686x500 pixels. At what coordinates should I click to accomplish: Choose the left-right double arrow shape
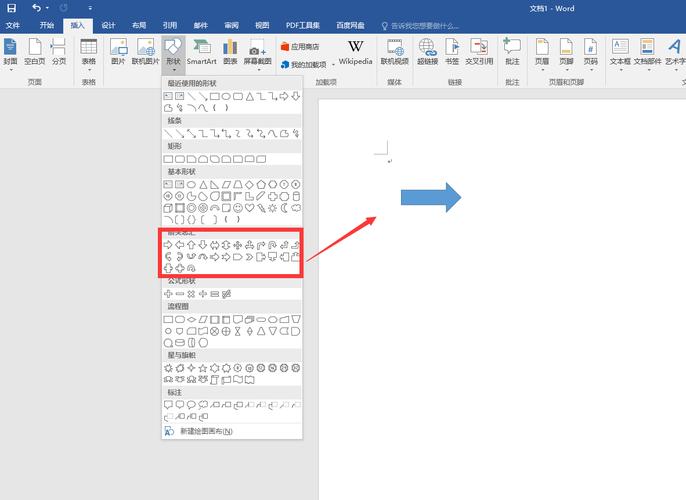[x=214, y=245]
